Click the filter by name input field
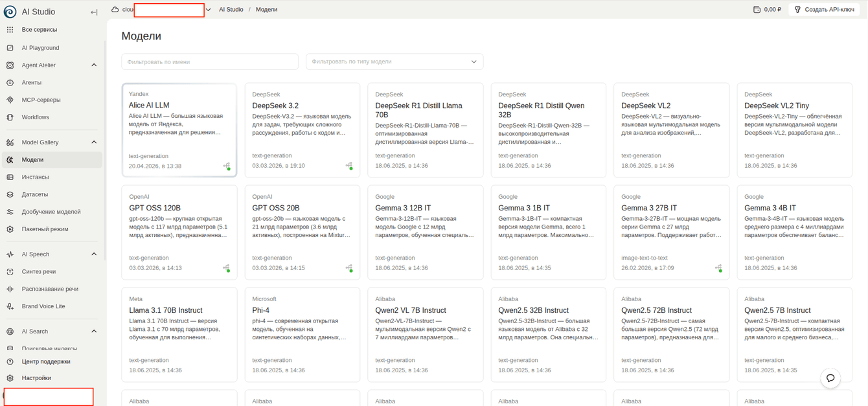Screen dimensions: 868x406 click(x=210, y=62)
